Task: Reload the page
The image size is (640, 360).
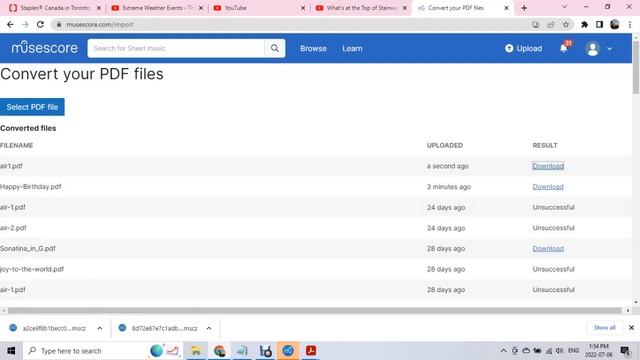Action: 40,24
